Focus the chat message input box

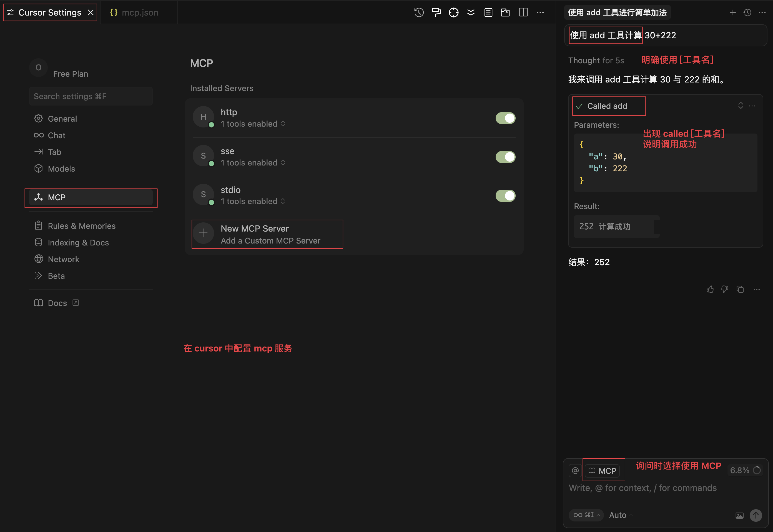[665, 488]
